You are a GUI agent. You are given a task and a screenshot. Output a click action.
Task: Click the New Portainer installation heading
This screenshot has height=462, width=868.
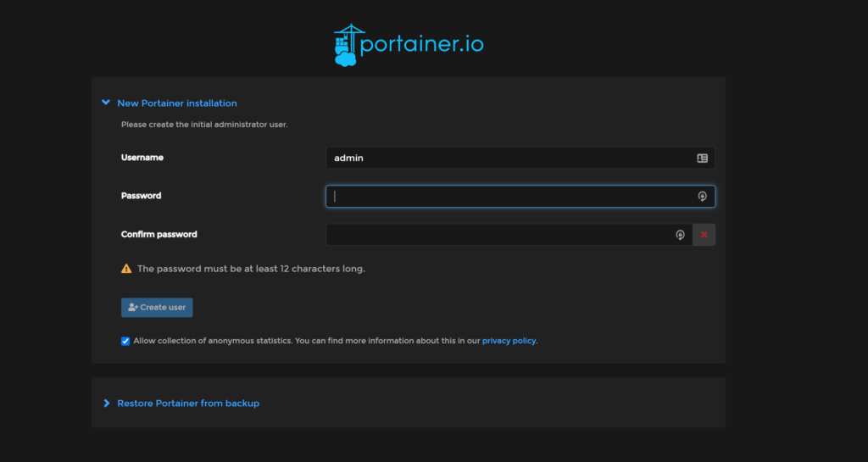[177, 103]
